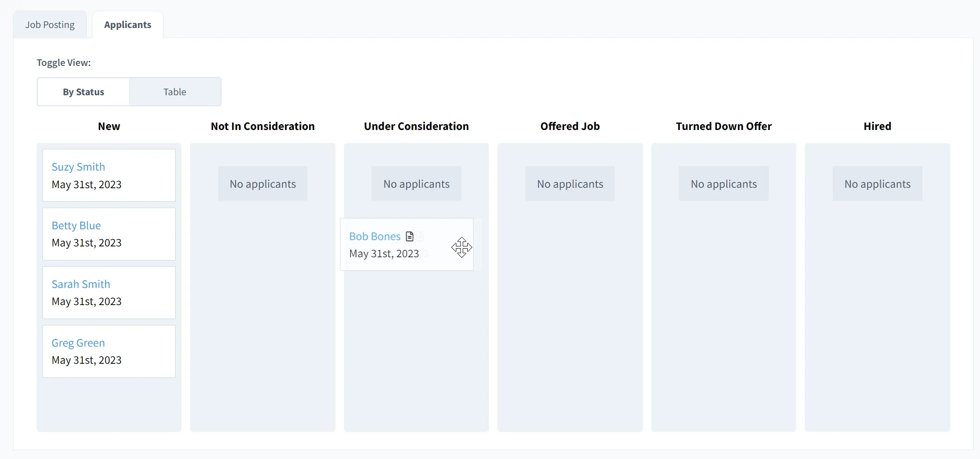Switch to Table view
This screenshot has height=459, width=980.
click(x=175, y=92)
